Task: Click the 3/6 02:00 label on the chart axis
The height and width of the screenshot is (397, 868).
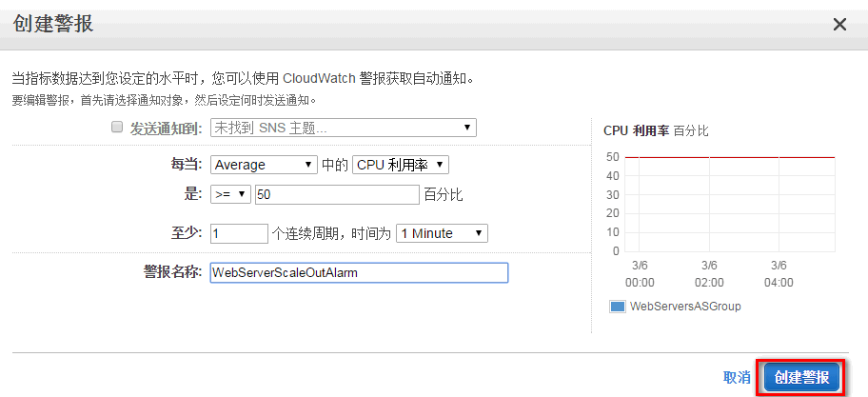Action: 709,274
